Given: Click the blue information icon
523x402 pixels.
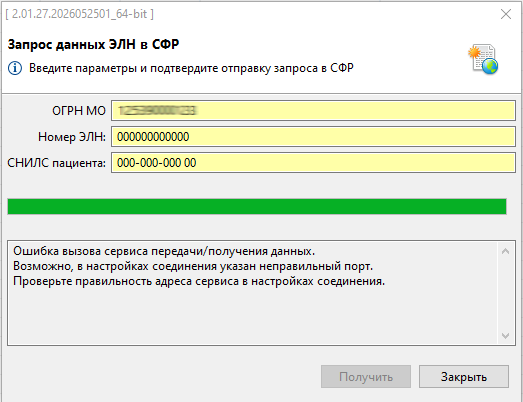Looking at the screenshot, I should point(15,68).
